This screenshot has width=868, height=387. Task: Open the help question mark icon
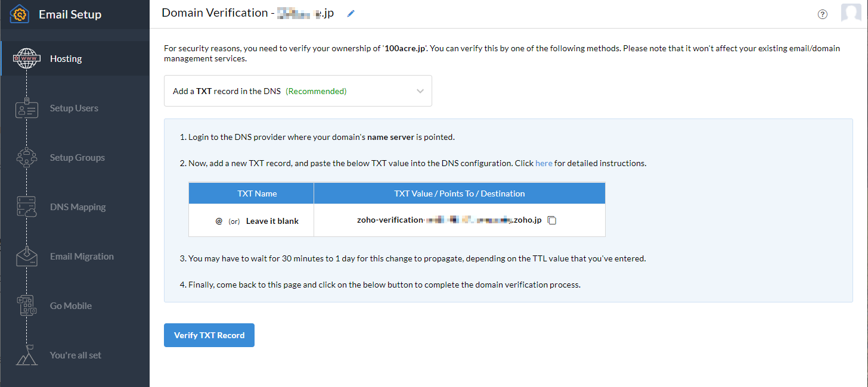(x=823, y=14)
